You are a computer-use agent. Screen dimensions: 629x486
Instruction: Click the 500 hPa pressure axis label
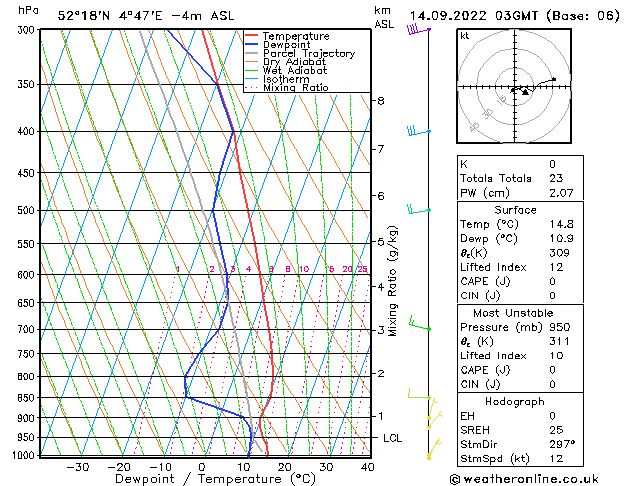pos(26,210)
